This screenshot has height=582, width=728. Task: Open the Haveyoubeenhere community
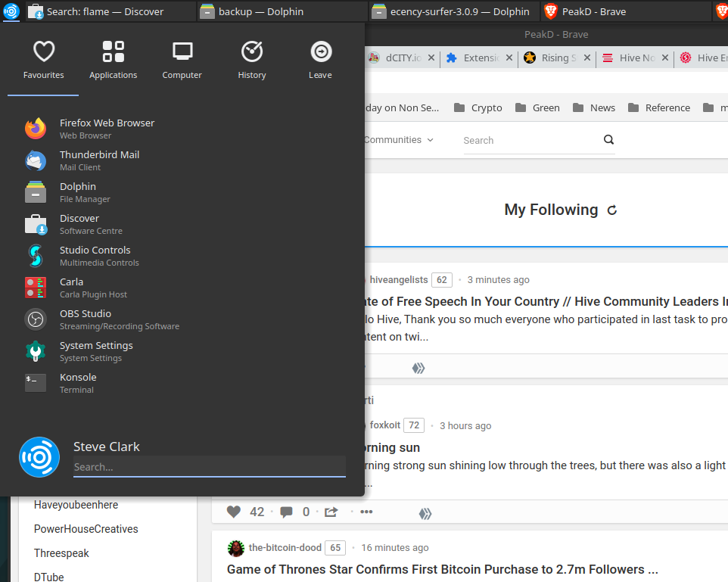[76, 505]
